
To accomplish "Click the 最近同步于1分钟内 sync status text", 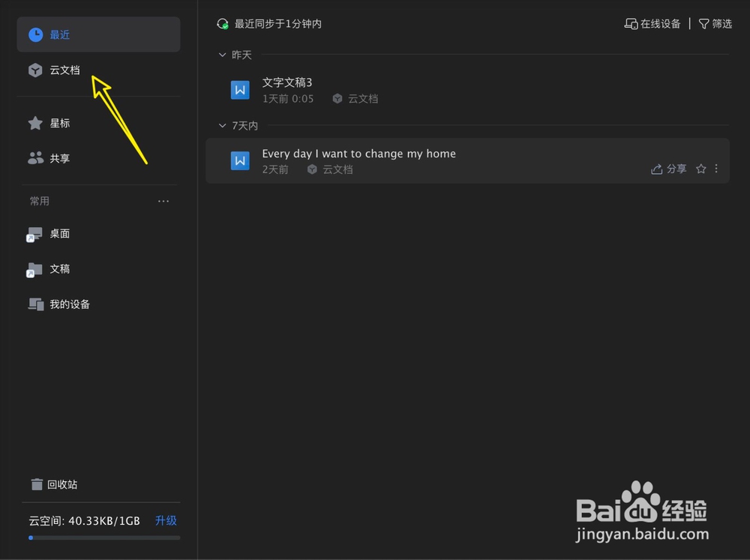I will (x=278, y=24).
